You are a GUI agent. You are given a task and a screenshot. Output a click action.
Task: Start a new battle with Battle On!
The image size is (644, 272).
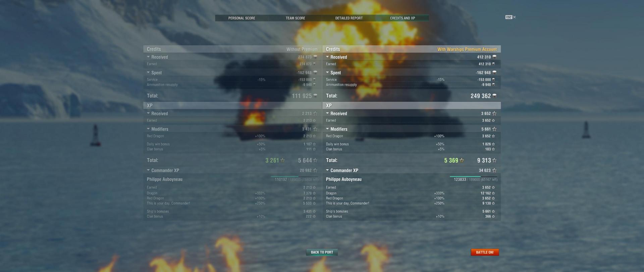point(485,252)
